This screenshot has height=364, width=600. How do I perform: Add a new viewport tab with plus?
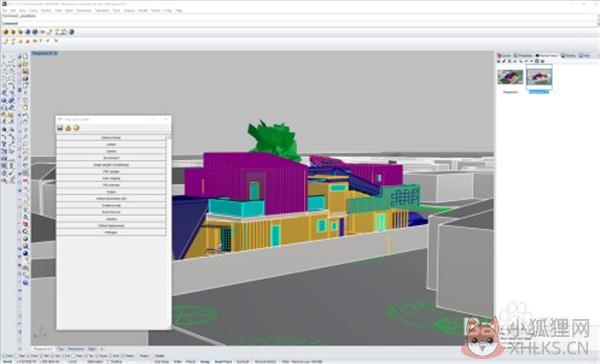coord(101,349)
